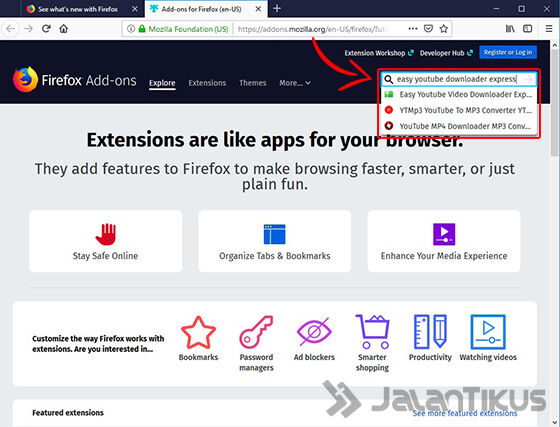Close the See what's new with Firefox tab

tap(135, 9)
